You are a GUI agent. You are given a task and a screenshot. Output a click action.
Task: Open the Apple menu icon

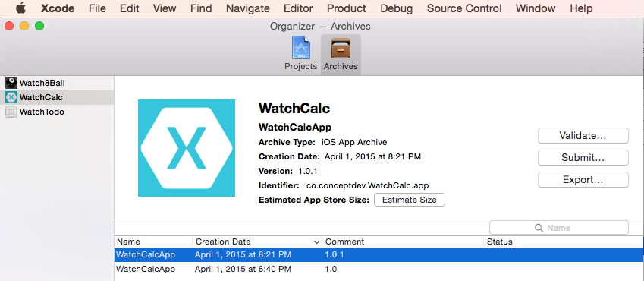click(x=20, y=8)
